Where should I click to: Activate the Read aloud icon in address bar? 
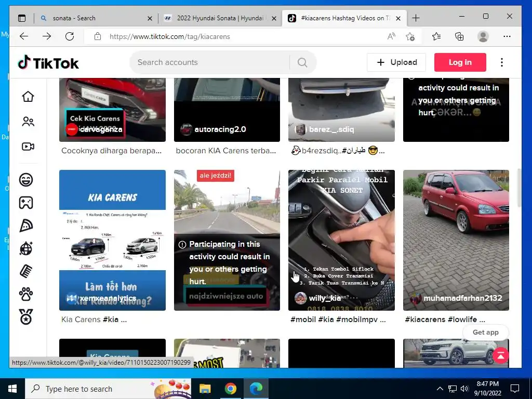(391, 36)
